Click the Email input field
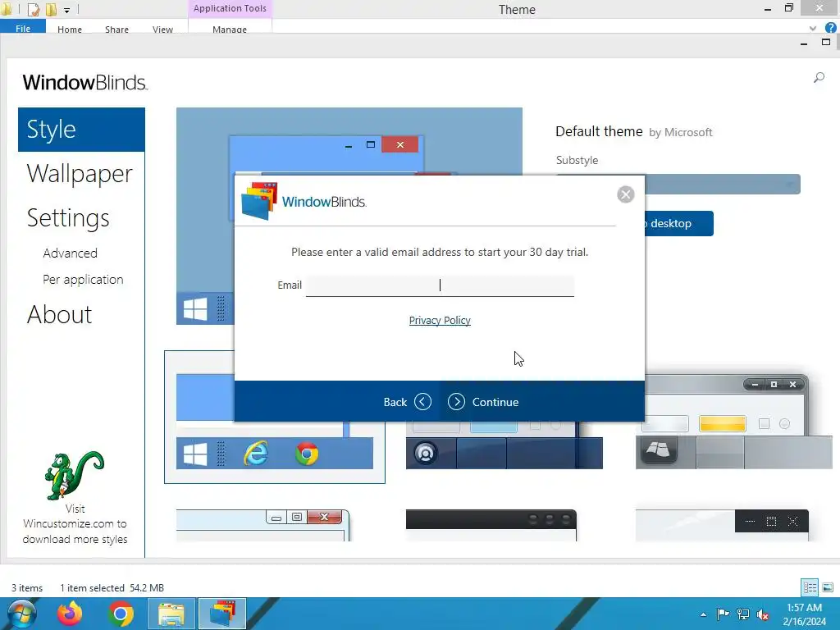The height and width of the screenshot is (630, 840). 440,285
